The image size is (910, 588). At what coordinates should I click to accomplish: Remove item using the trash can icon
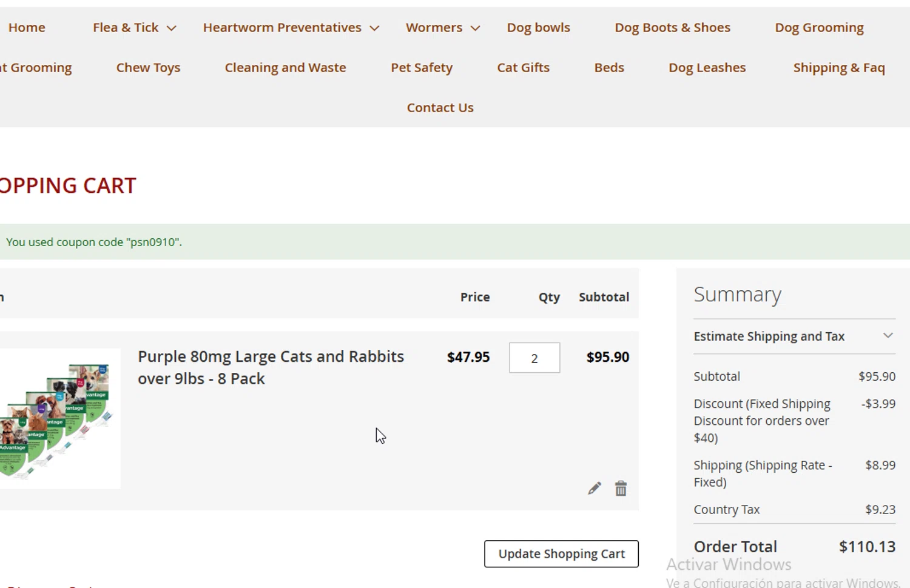pyautogui.click(x=621, y=489)
